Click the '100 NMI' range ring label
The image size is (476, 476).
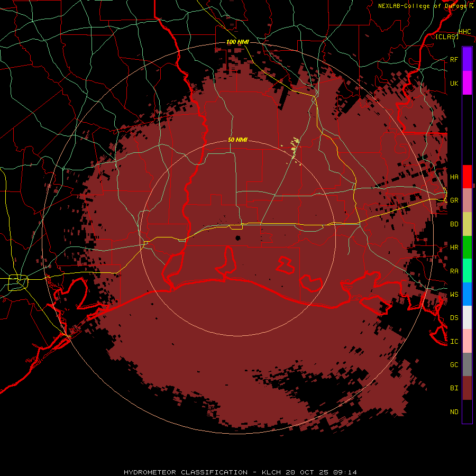(237, 42)
